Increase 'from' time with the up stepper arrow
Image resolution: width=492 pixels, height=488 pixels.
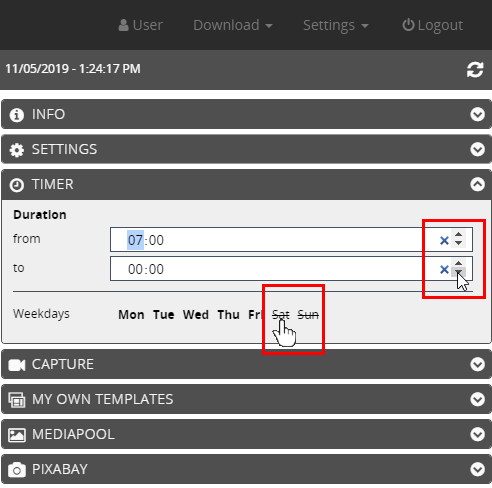tap(458, 235)
